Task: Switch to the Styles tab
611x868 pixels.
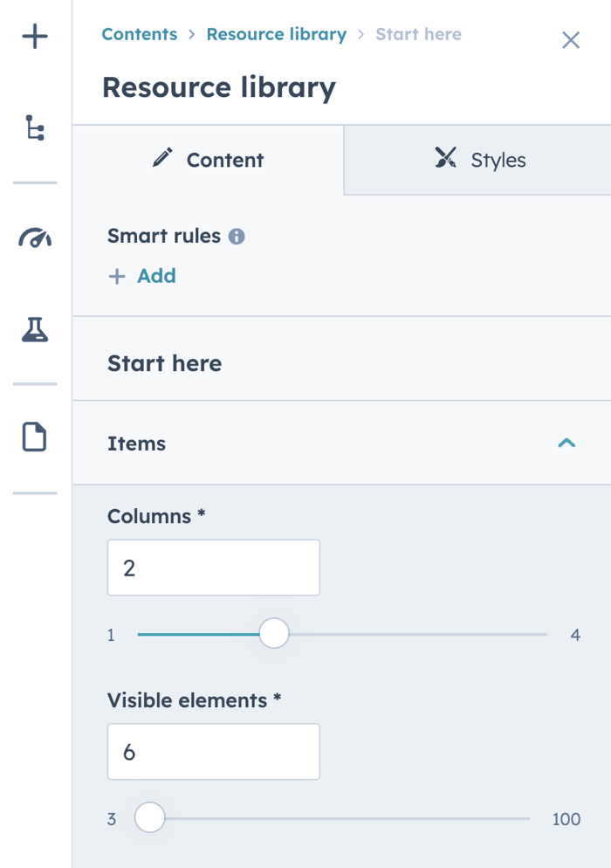Action: click(x=498, y=159)
